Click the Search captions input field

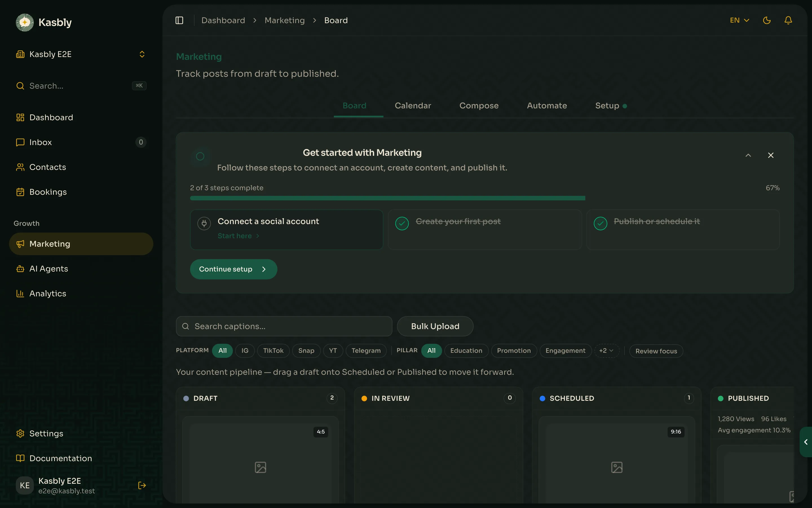[284, 326]
